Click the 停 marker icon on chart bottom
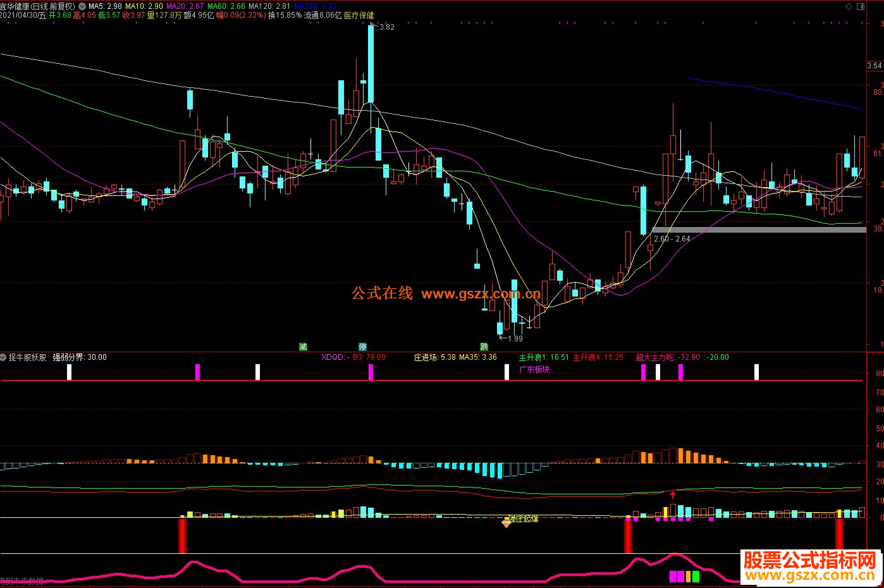This screenshot has width=884, height=588. coord(362,346)
